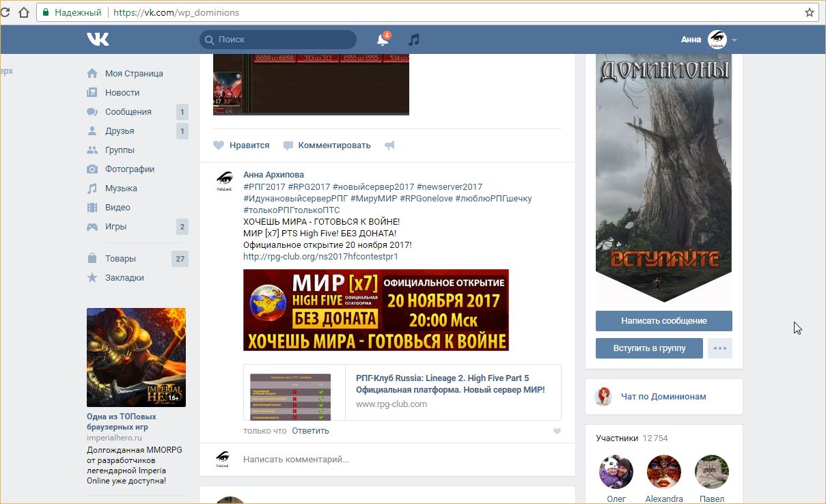The image size is (826, 504).
Task: Open Анна Архипова profile name link
Action: [273, 175]
